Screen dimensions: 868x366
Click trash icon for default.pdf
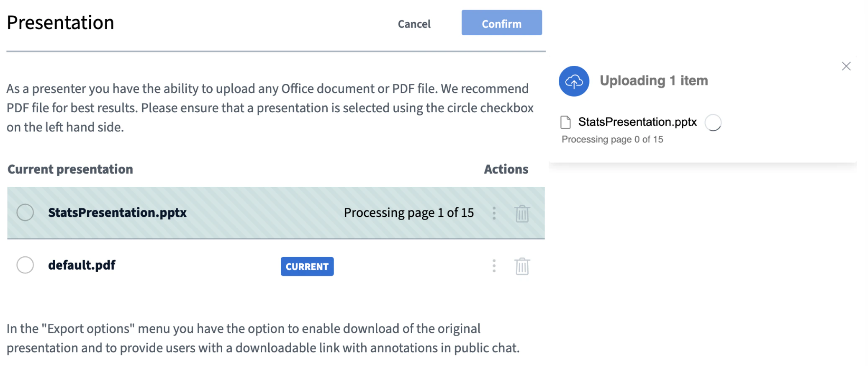522,266
